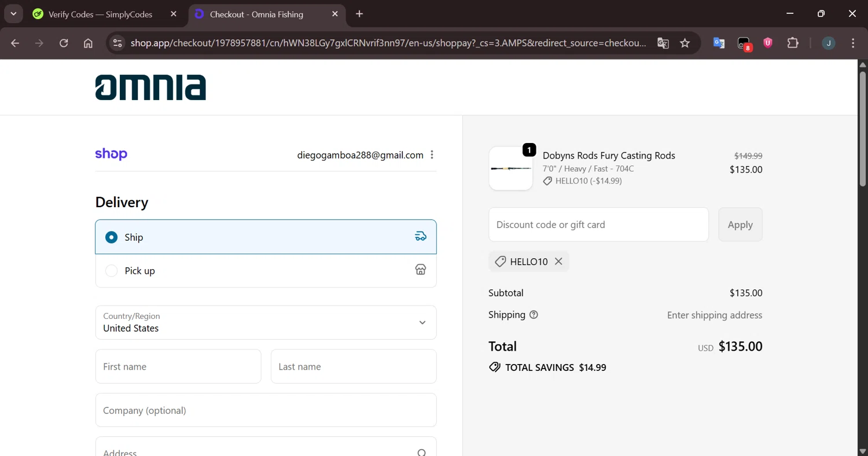Click the Omnia logo

[x=150, y=87]
